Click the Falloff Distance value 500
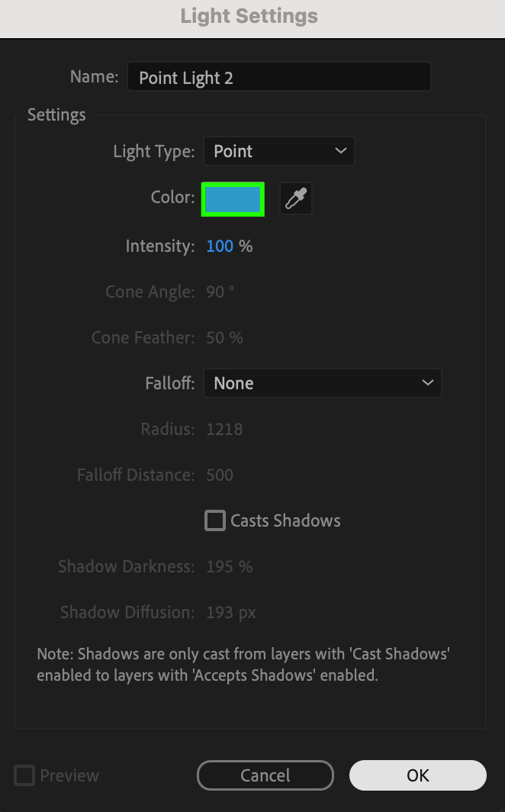The height and width of the screenshot is (812, 505). [x=220, y=475]
